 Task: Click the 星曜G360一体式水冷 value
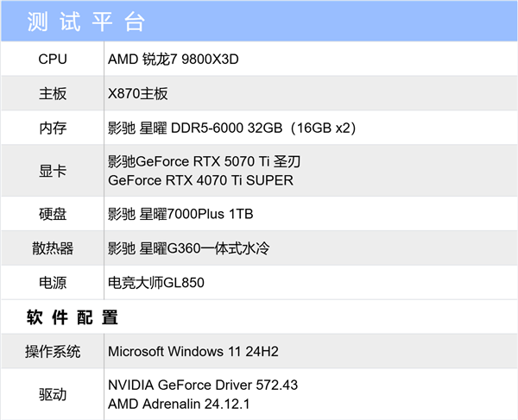(x=188, y=248)
